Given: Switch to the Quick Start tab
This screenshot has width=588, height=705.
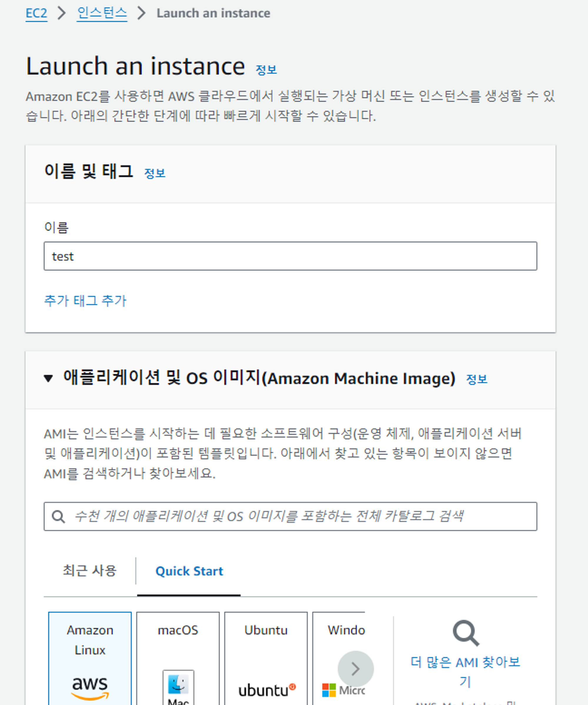Looking at the screenshot, I should pos(189,571).
